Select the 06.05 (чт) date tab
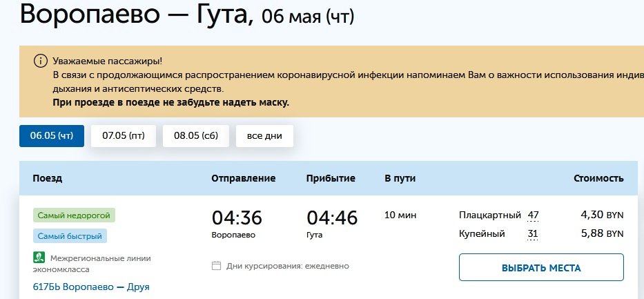 click(51, 135)
